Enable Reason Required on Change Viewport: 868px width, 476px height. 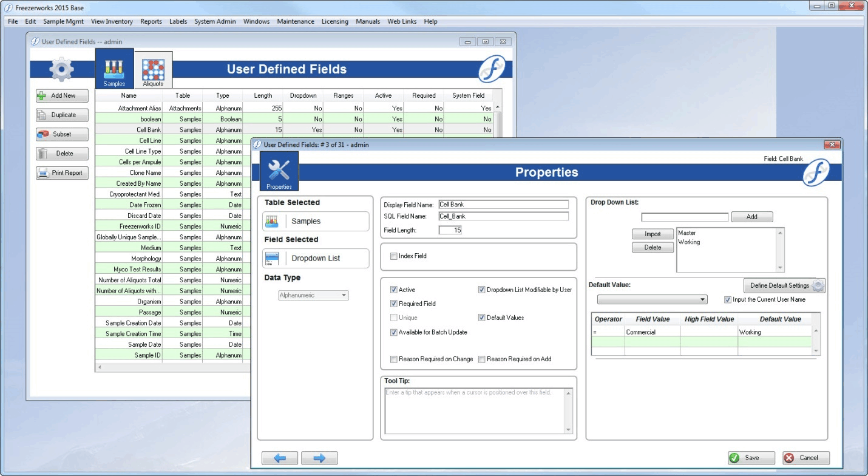pyautogui.click(x=394, y=359)
